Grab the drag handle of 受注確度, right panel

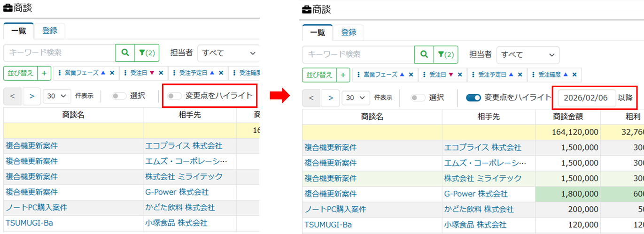534,74
